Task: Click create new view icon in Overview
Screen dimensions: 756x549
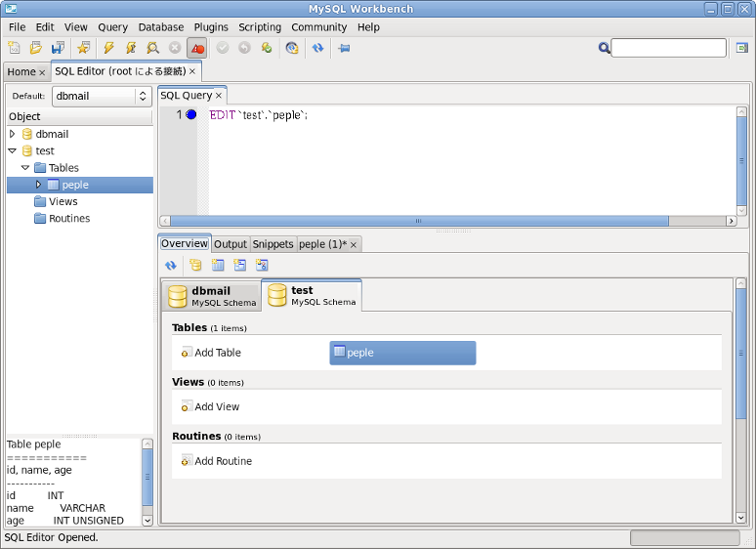Action: pyautogui.click(x=239, y=265)
